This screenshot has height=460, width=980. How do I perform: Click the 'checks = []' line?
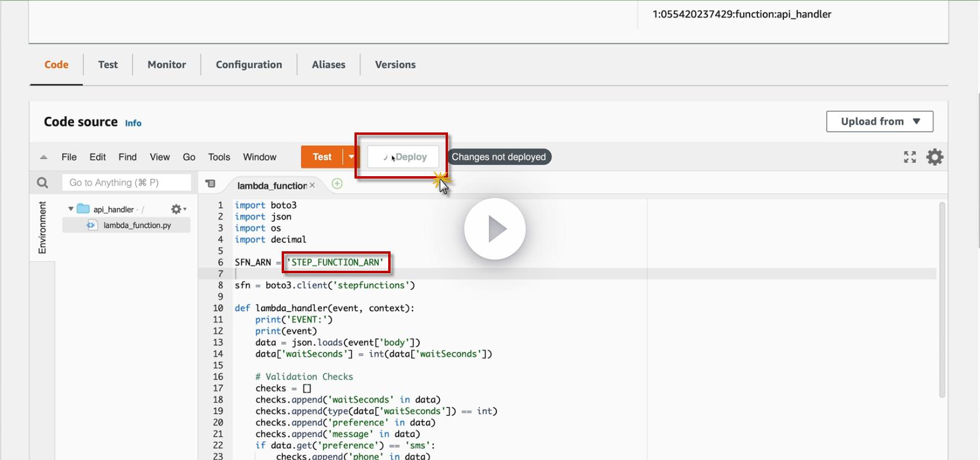[283, 388]
